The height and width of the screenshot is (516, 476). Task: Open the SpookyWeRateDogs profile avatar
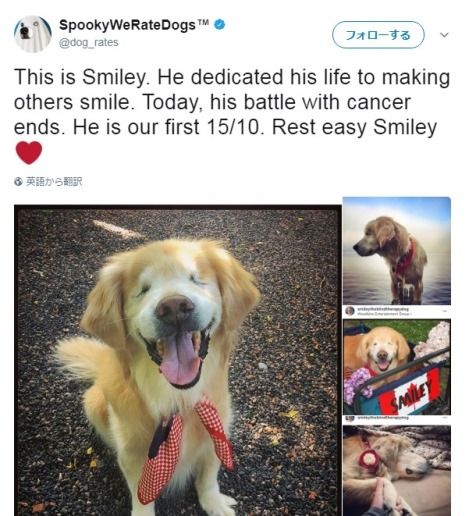tap(33, 34)
